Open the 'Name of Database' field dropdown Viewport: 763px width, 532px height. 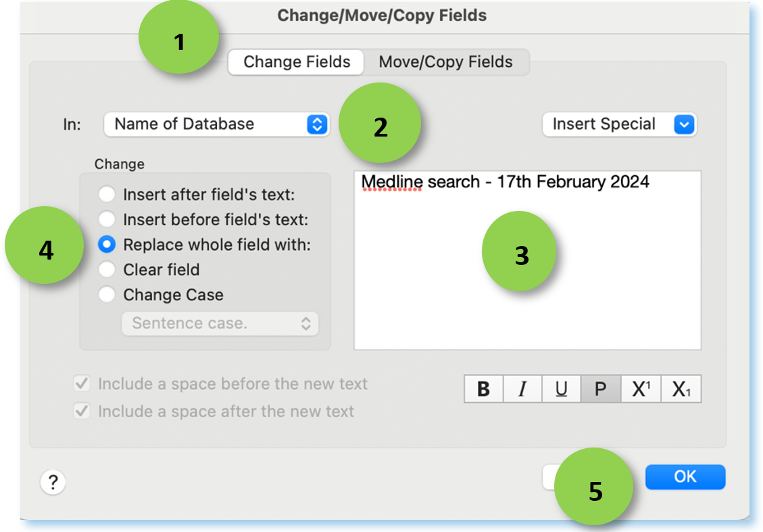(216, 124)
